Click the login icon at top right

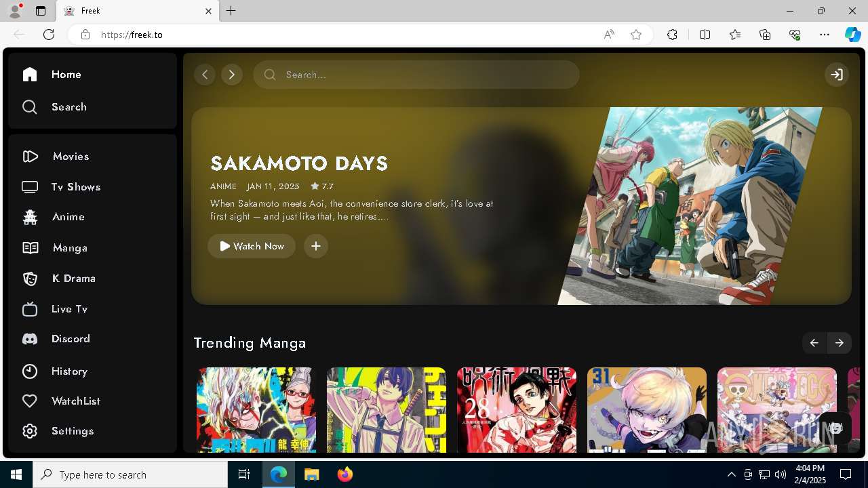[x=837, y=75]
